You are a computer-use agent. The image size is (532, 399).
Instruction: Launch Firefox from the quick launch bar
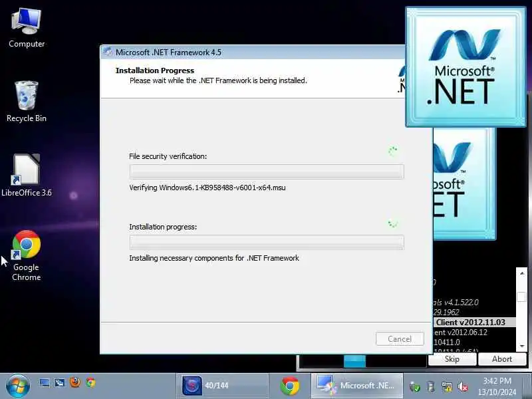coord(75,382)
